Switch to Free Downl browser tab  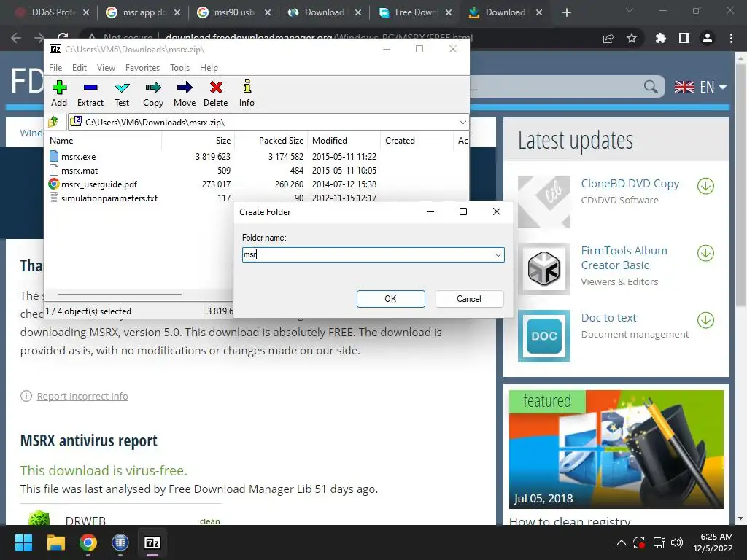[x=415, y=12]
